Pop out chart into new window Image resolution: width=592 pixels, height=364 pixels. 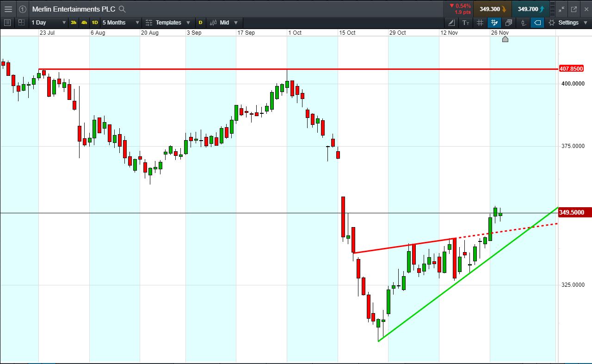pos(574,9)
